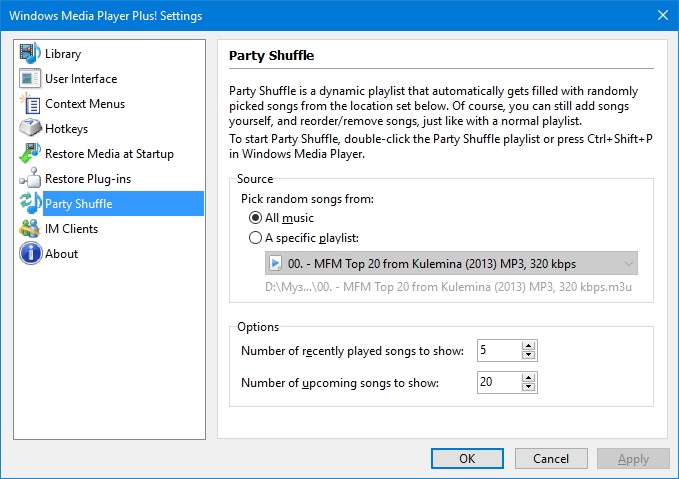Expand the playlist dropdown arrow
Image resolution: width=679 pixels, height=479 pixels.
pos(628,263)
